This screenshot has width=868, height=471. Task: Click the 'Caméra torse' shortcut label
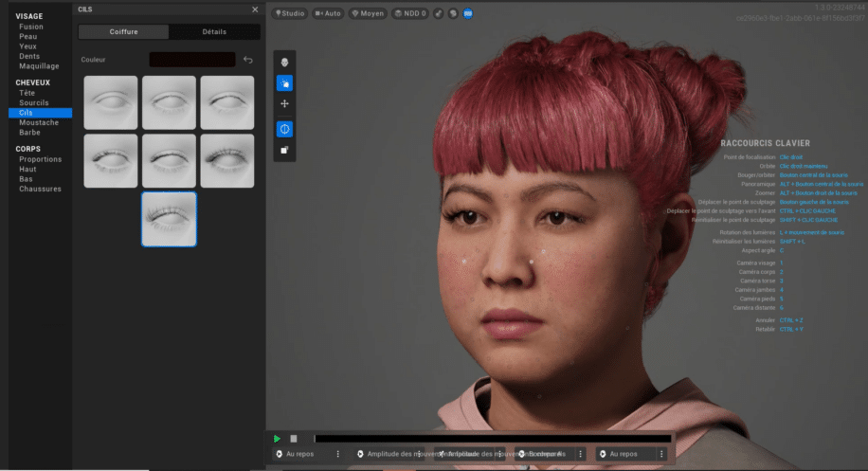(758, 281)
